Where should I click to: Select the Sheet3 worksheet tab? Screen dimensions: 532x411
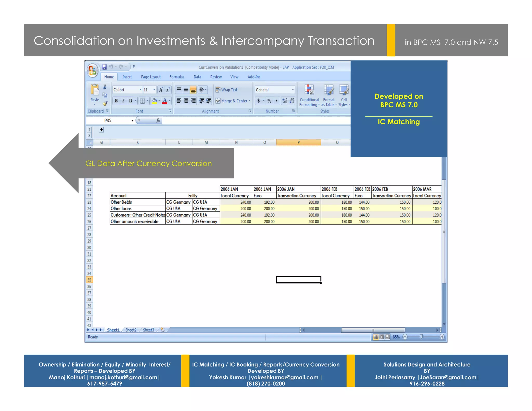pos(149,330)
